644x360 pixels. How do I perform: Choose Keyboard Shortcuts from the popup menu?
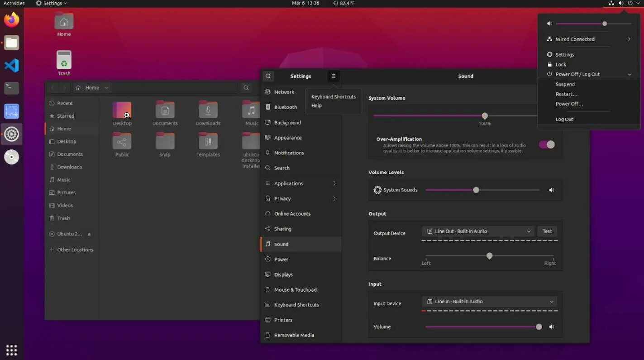(x=334, y=97)
